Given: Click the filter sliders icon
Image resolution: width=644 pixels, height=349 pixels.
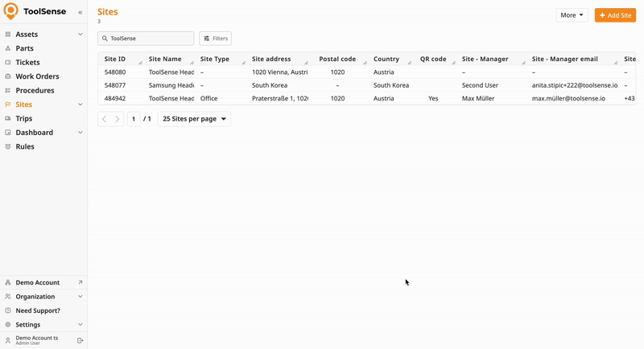Looking at the screenshot, I should (207, 39).
